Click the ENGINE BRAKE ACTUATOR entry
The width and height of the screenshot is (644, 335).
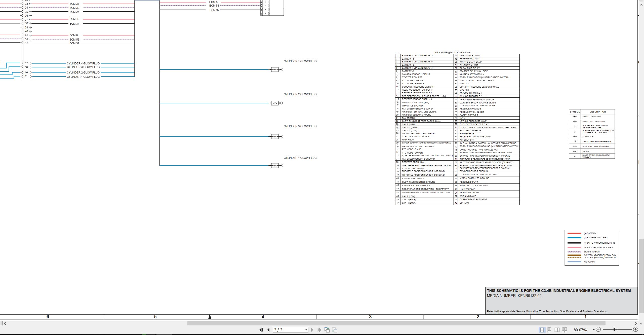coord(473,199)
